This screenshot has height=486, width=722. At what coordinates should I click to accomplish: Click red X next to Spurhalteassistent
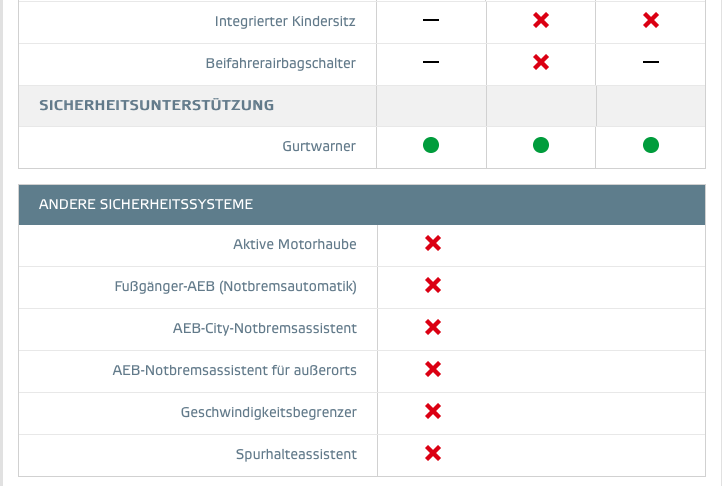point(433,453)
